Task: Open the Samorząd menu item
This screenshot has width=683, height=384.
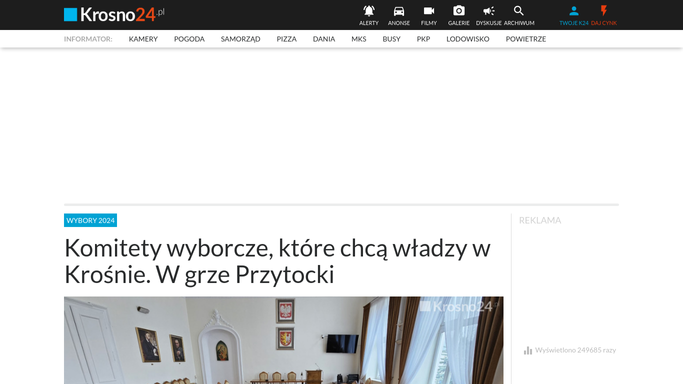Action: (x=240, y=39)
